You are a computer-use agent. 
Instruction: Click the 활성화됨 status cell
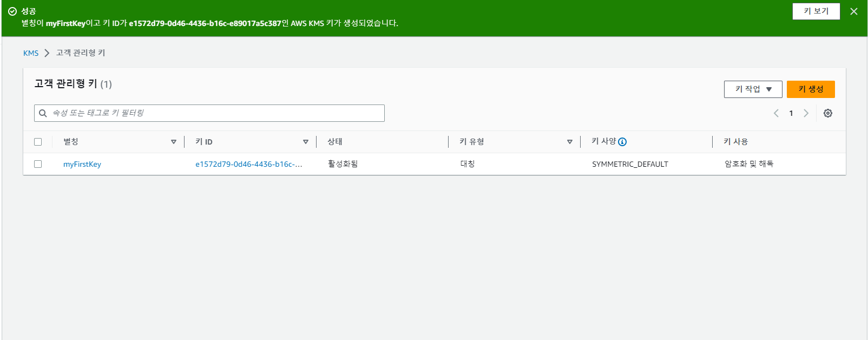click(343, 164)
